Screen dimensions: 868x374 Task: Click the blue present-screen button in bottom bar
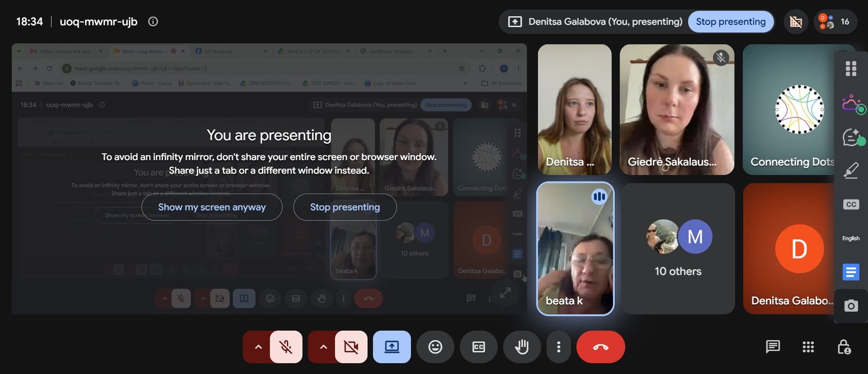click(392, 347)
